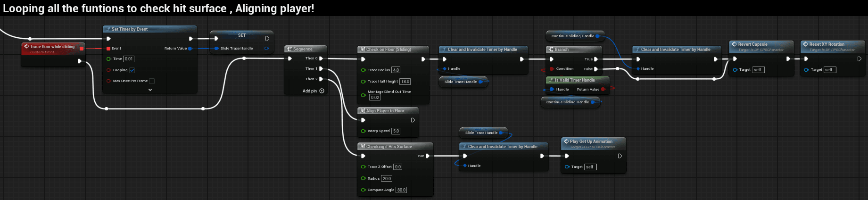This screenshot has width=868, height=200.
Task: Click the Interp Speed field showing 5.0
Action: point(396,131)
